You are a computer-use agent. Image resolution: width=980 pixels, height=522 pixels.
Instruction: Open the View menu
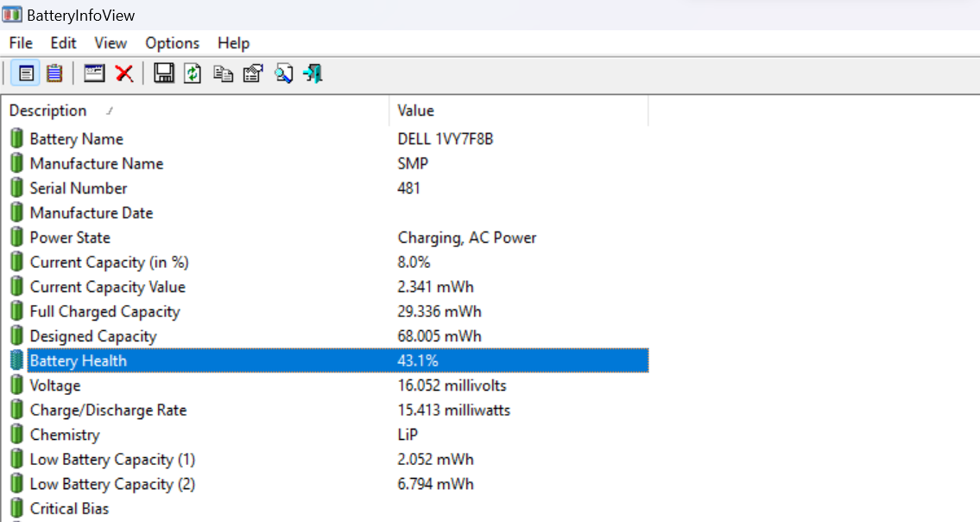pos(111,43)
